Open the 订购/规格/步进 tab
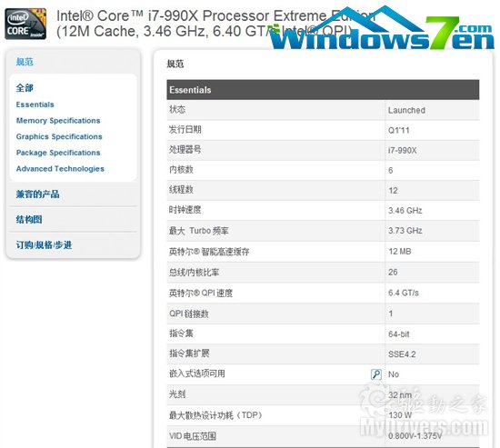 (x=44, y=244)
